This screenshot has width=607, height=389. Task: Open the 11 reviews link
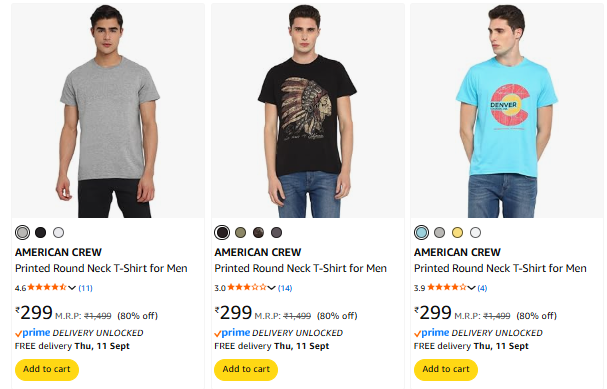[x=86, y=288]
